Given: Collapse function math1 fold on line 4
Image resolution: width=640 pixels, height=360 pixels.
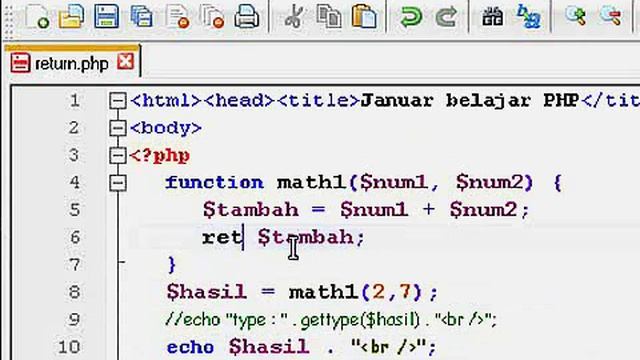Looking at the screenshot, I should 118,183.
